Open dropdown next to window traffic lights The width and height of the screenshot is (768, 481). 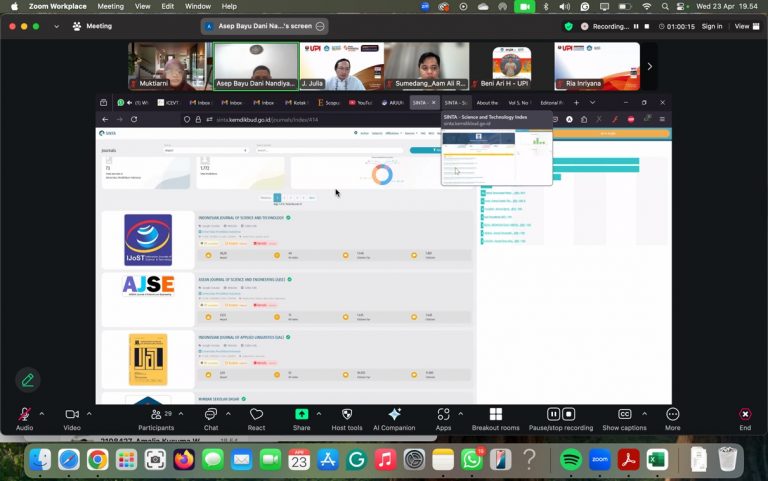click(56, 26)
